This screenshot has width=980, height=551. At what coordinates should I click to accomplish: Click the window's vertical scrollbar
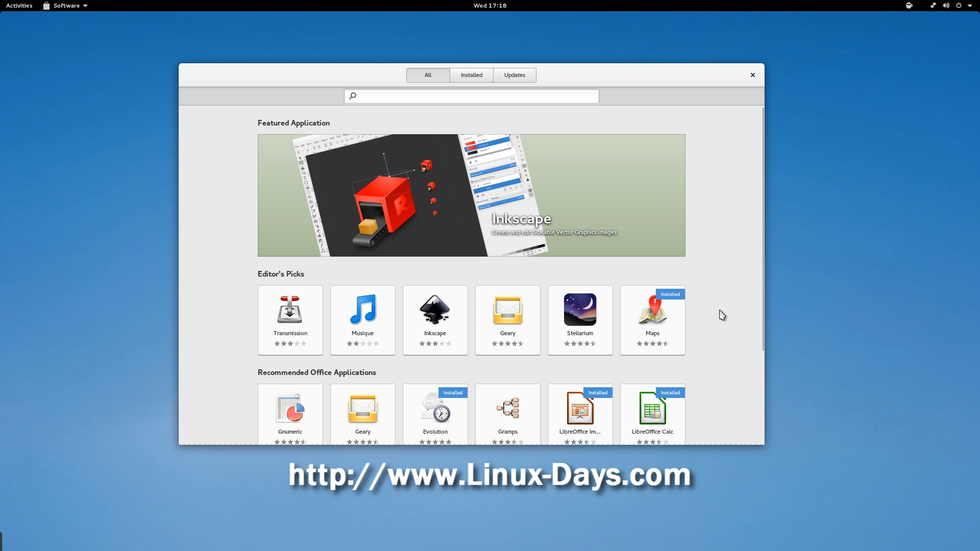point(763,229)
